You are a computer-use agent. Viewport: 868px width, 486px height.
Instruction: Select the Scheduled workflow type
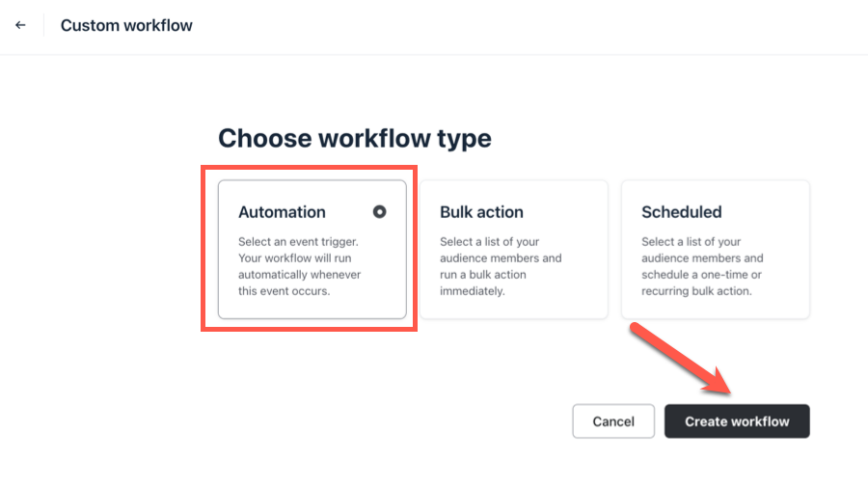point(715,249)
